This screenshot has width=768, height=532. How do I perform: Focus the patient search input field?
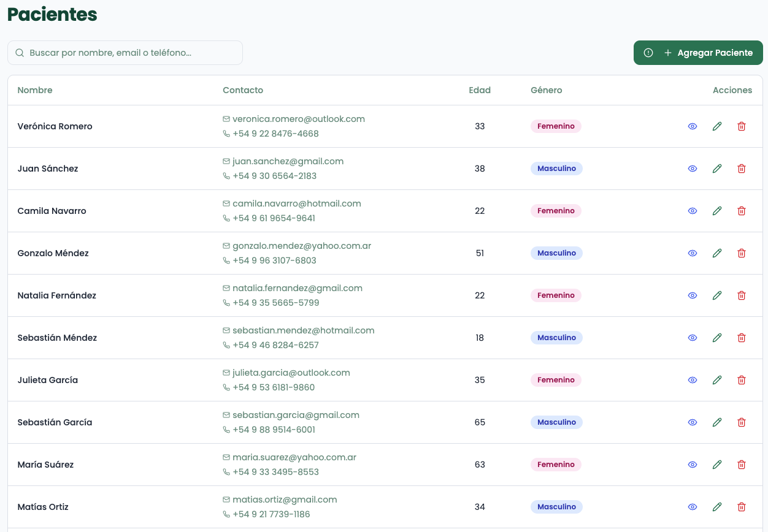tap(125, 53)
